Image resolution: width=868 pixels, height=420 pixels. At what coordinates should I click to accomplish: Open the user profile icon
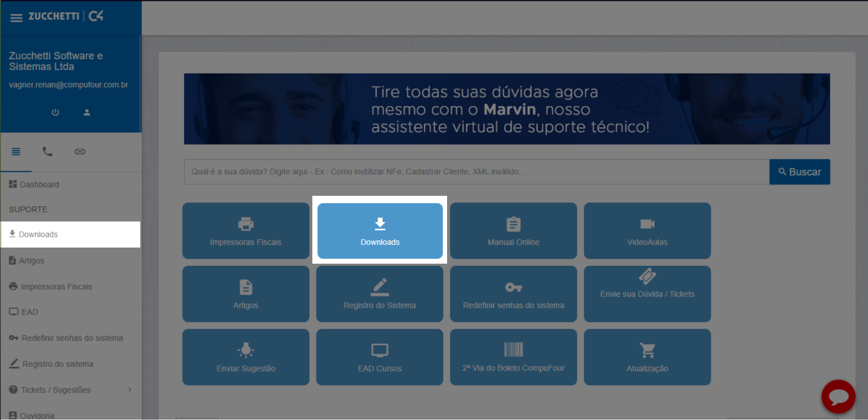(x=87, y=112)
